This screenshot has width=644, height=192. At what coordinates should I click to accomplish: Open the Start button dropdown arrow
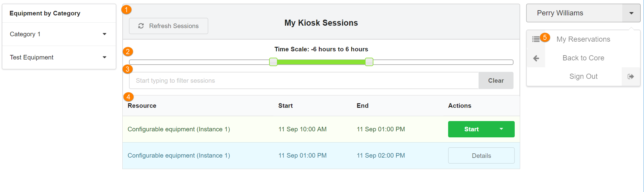pos(501,129)
